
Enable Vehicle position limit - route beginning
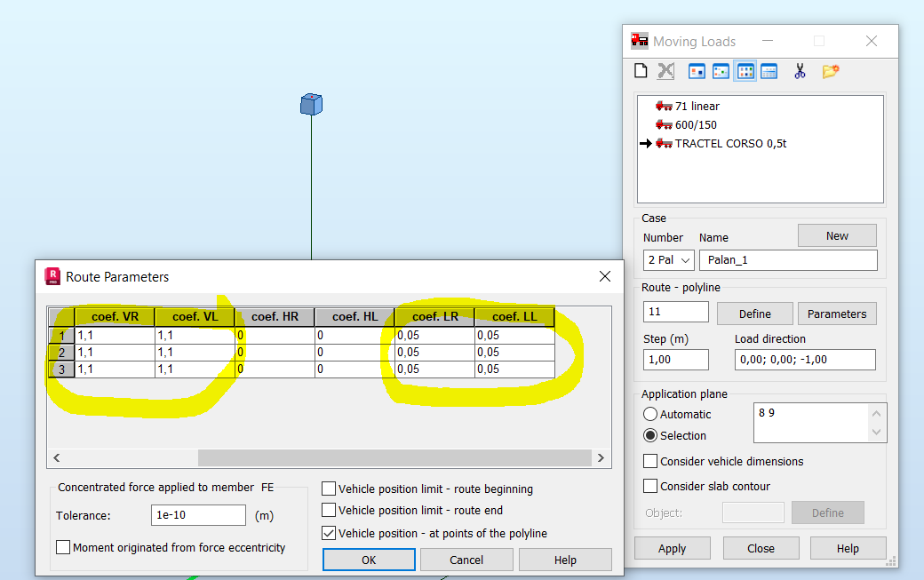328,488
